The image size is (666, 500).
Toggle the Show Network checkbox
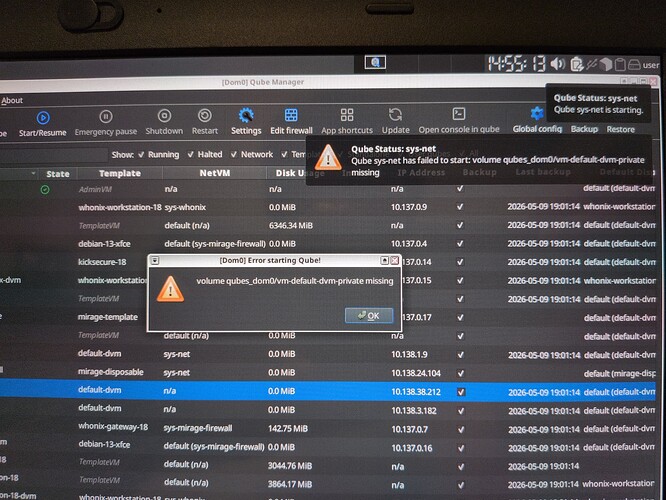click(234, 154)
